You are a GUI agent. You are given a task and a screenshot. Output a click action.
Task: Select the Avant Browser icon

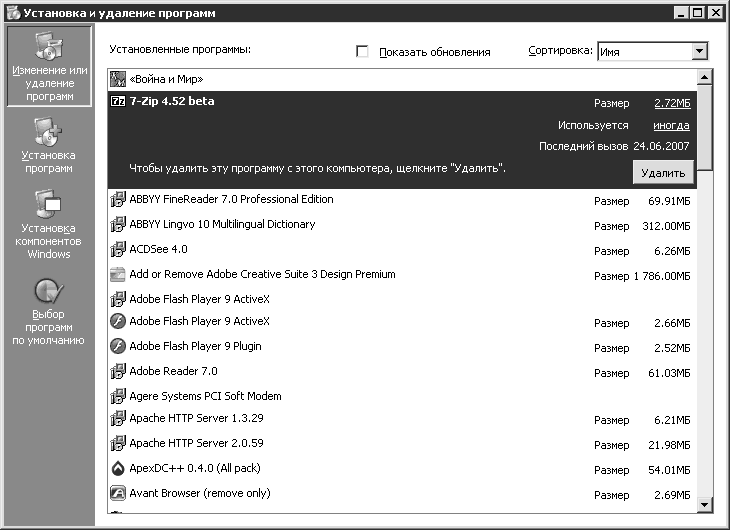[118, 493]
